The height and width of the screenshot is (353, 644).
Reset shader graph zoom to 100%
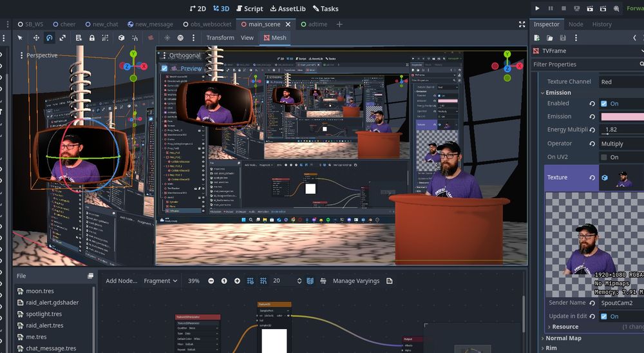[224, 281]
